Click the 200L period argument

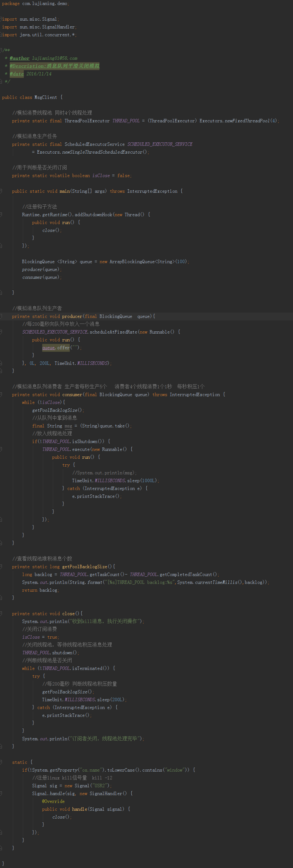tap(44, 363)
